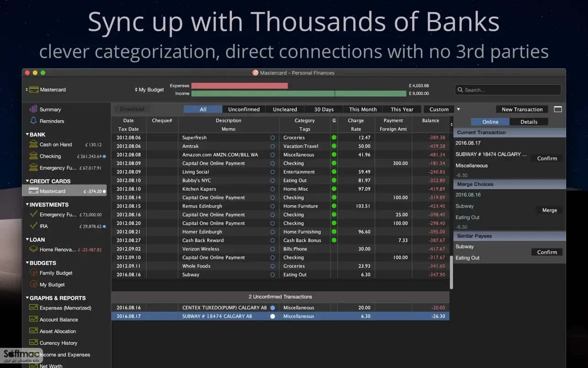
Task: Open Account Balance graph icon
Action: [x=33, y=319]
